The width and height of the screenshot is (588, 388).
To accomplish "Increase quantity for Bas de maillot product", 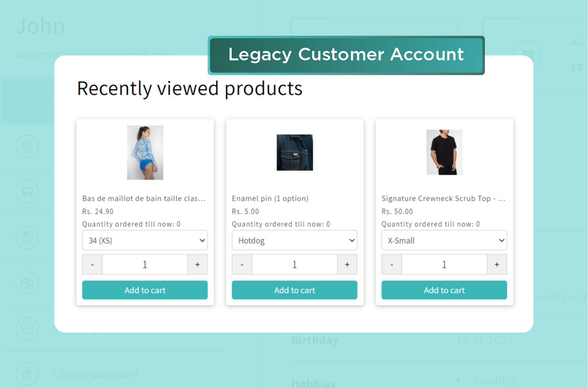I will [x=198, y=264].
